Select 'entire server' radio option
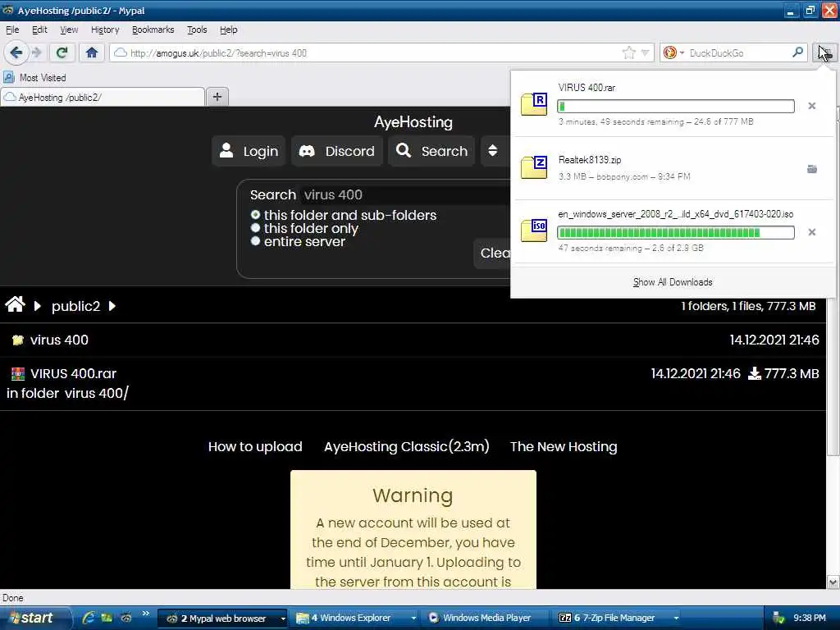Screen dimensions: 840x630 [256, 241]
